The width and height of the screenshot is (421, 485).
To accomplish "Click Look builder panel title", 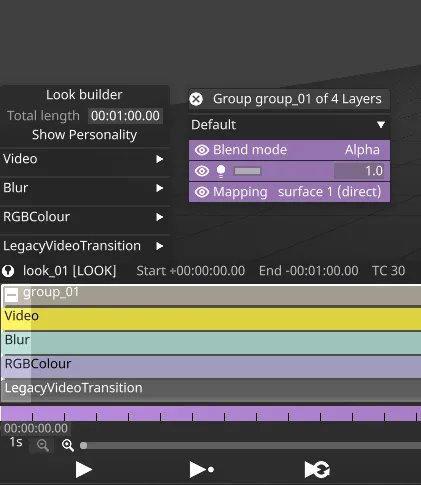I will [x=84, y=95].
